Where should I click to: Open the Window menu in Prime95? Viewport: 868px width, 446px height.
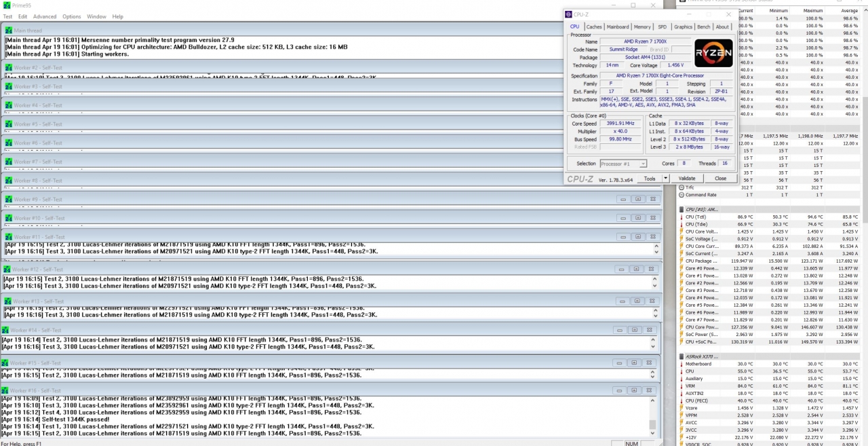coord(96,16)
